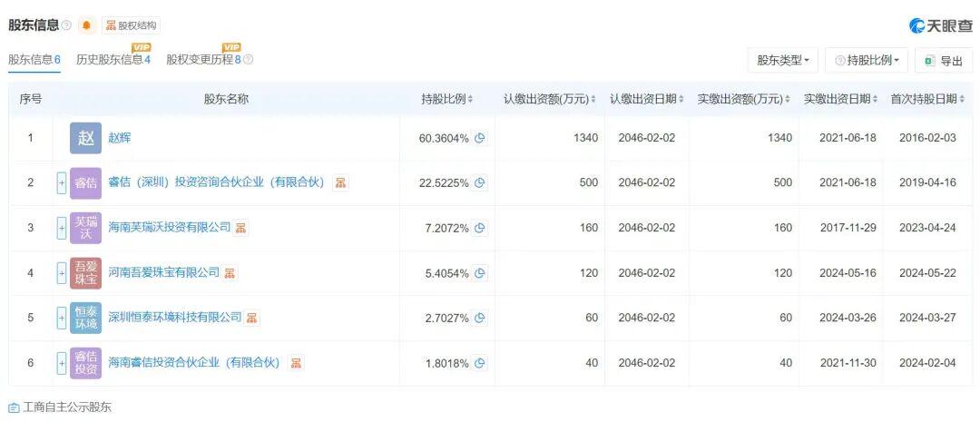
Task: Switch to 历史股东信息 tab
Action: pos(113,60)
